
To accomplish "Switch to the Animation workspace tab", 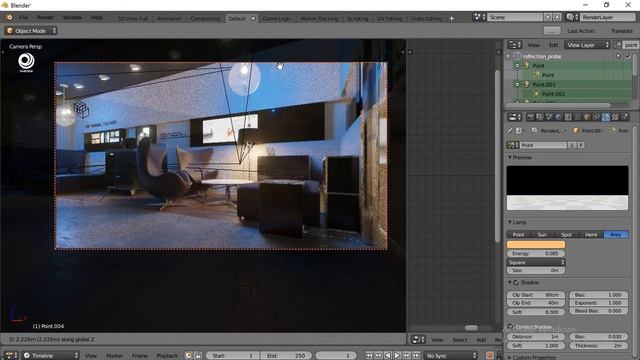I will click(169, 19).
